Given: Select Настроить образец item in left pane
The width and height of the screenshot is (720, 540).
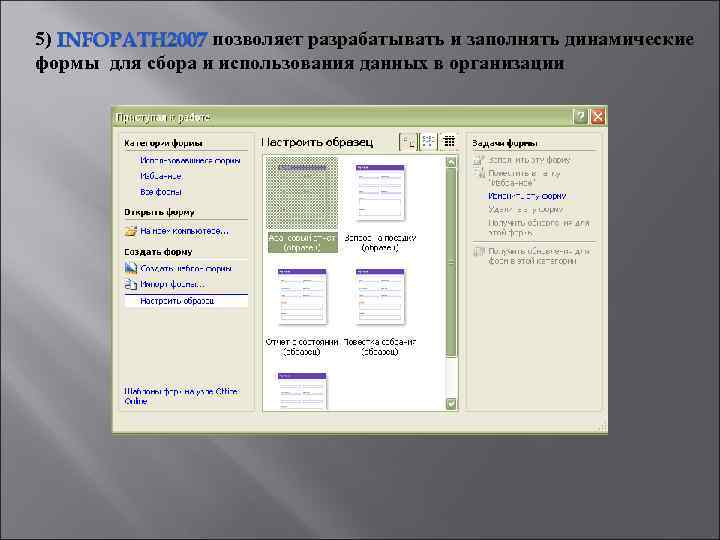Looking at the screenshot, I should (186, 301).
